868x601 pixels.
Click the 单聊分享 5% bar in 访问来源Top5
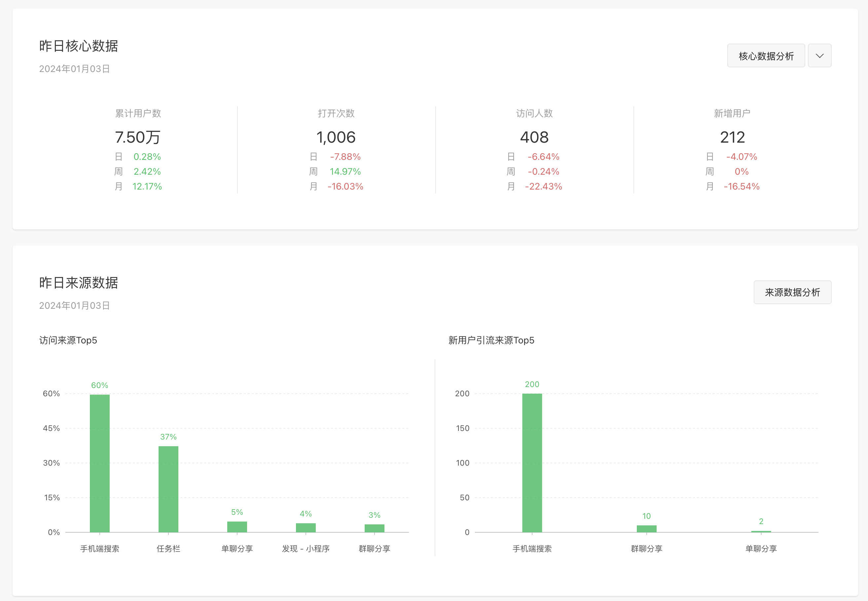point(237,526)
